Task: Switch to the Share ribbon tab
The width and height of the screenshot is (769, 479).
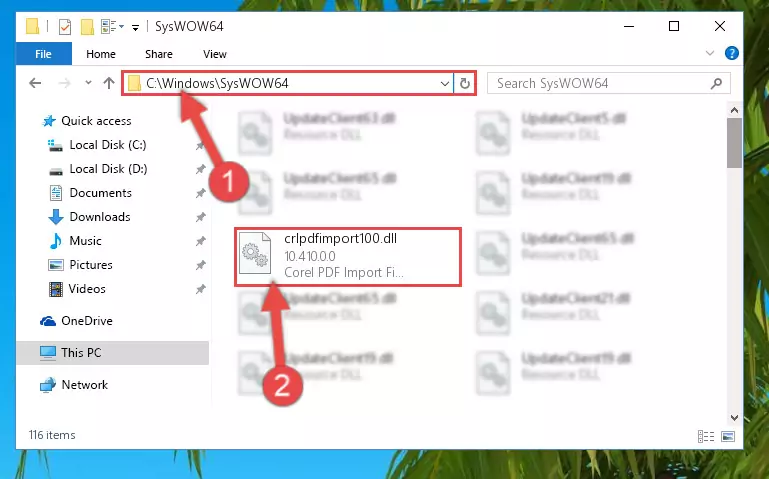Action: point(158,54)
